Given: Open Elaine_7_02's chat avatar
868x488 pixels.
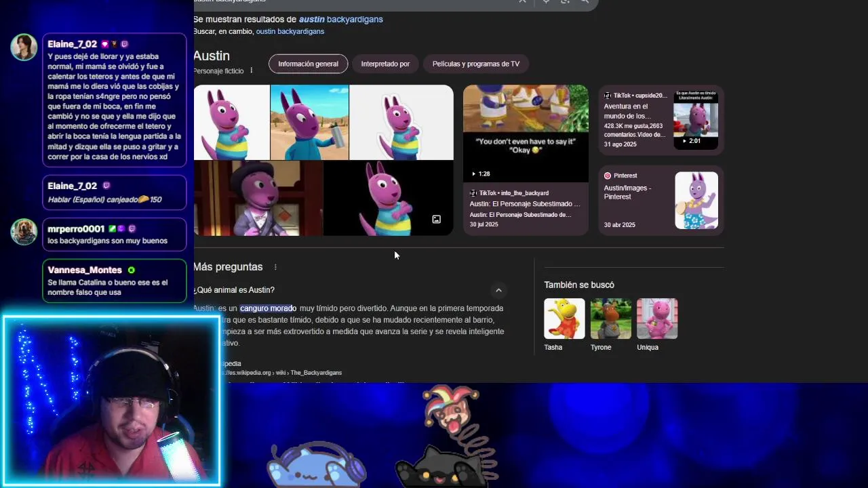Looking at the screenshot, I should [24, 47].
